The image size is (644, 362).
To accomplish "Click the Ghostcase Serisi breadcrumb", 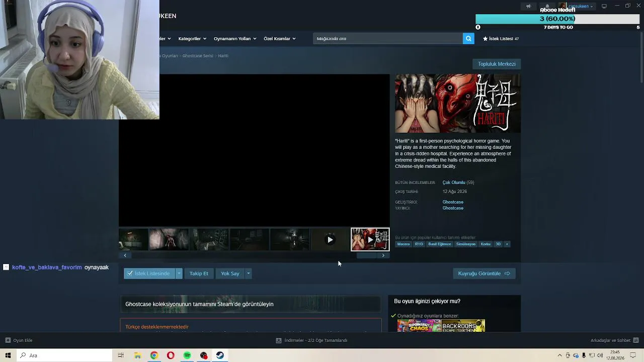I will (x=198, y=56).
